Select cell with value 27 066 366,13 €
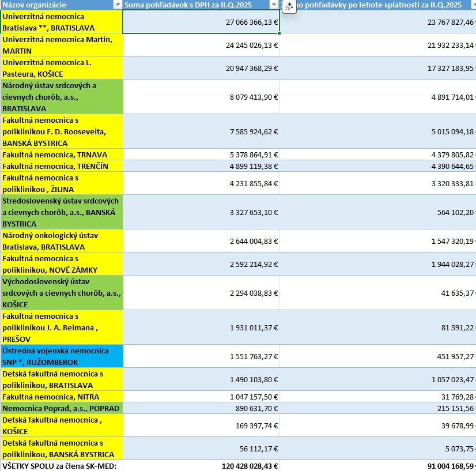The image size is (476, 471). 201,22
